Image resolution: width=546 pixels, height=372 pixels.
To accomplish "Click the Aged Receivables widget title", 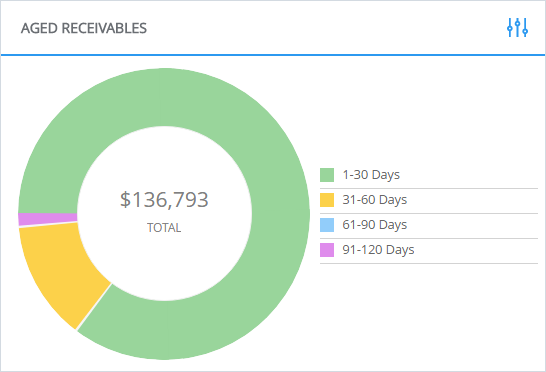I will coord(84,28).
